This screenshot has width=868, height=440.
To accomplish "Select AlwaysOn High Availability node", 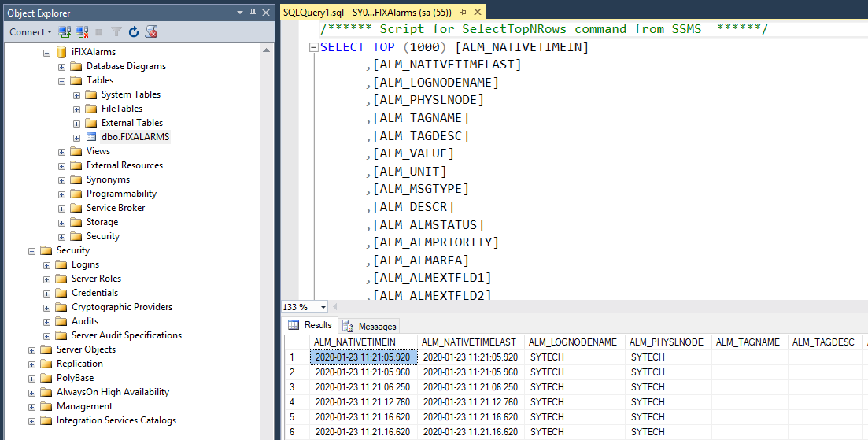I will [x=113, y=392].
